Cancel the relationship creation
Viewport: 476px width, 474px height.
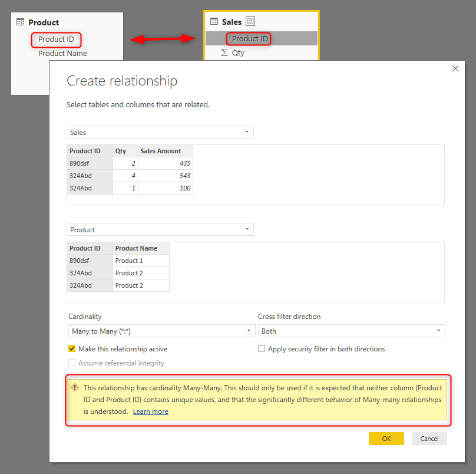coord(429,439)
